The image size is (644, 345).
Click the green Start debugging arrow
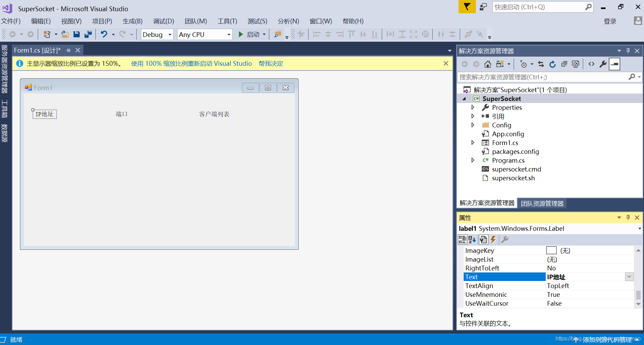pos(241,34)
